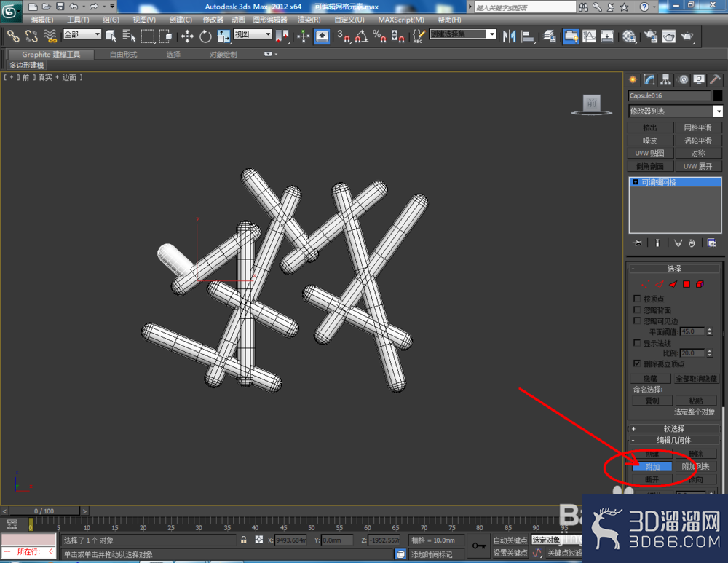Enable the 按顶点 checkbox
This screenshot has width=728, height=563.
click(x=637, y=298)
